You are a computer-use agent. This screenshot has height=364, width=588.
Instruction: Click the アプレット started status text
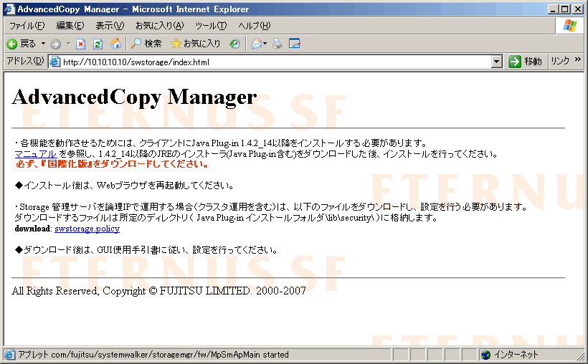(x=153, y=355)
